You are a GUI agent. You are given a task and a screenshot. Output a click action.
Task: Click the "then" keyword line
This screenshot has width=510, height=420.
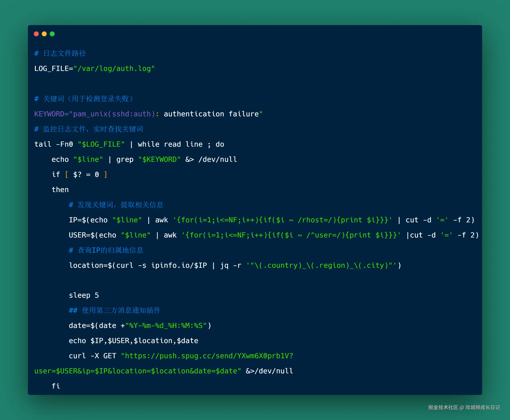[60, 190]
